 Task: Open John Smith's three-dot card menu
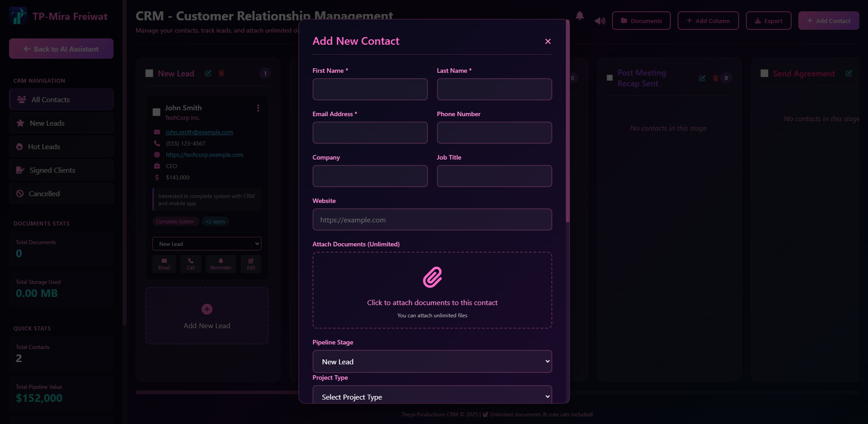pyautogui.click(x=258, y=108)
